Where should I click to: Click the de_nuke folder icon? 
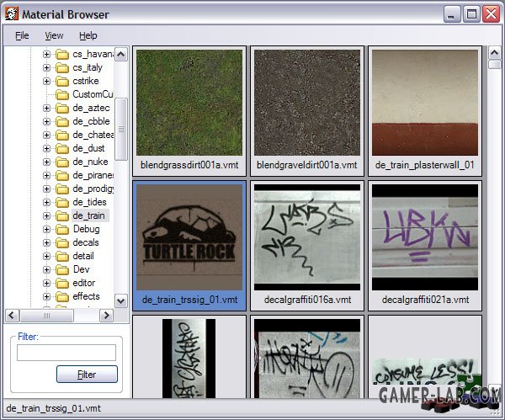(x=62, y=162)
